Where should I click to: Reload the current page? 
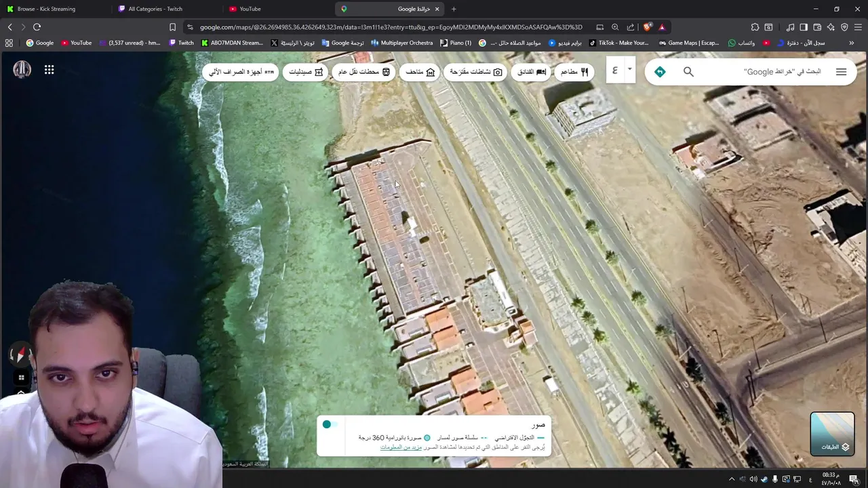(37, 27)
